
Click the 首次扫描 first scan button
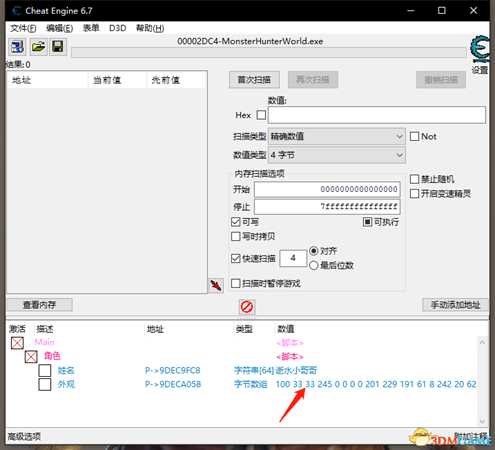click(254, 80)
